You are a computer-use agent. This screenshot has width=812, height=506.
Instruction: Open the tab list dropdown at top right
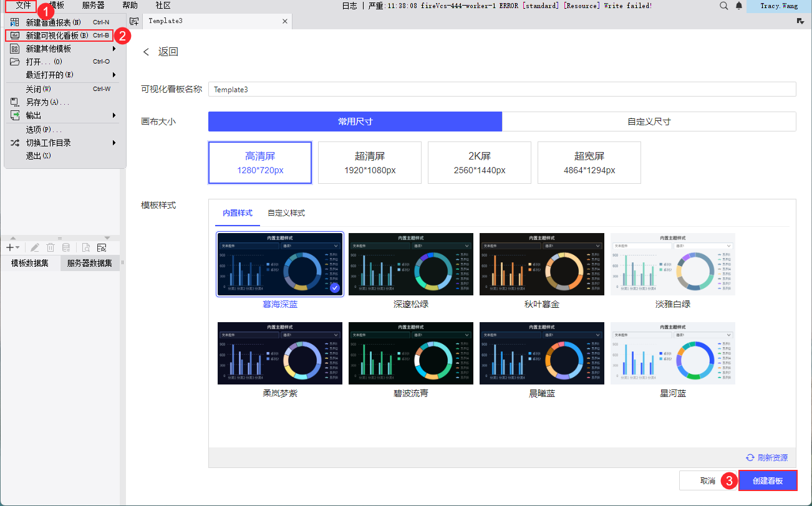[x=800, y=21]
